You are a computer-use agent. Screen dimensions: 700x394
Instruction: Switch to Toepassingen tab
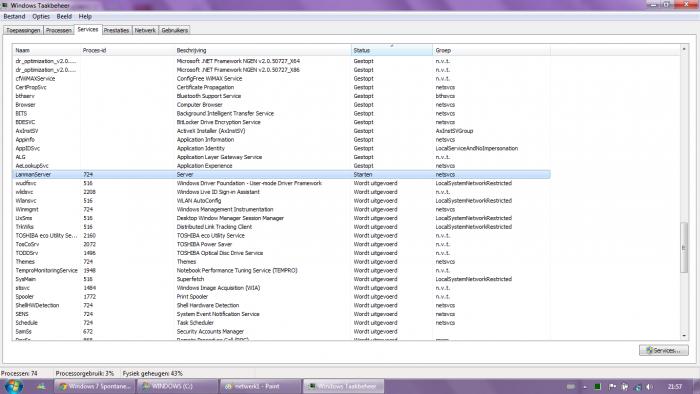click(23, 30)
